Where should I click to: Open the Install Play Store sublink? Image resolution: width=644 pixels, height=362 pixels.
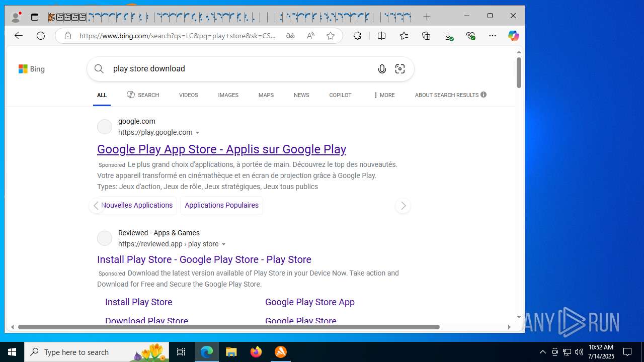tap(139, 302)
